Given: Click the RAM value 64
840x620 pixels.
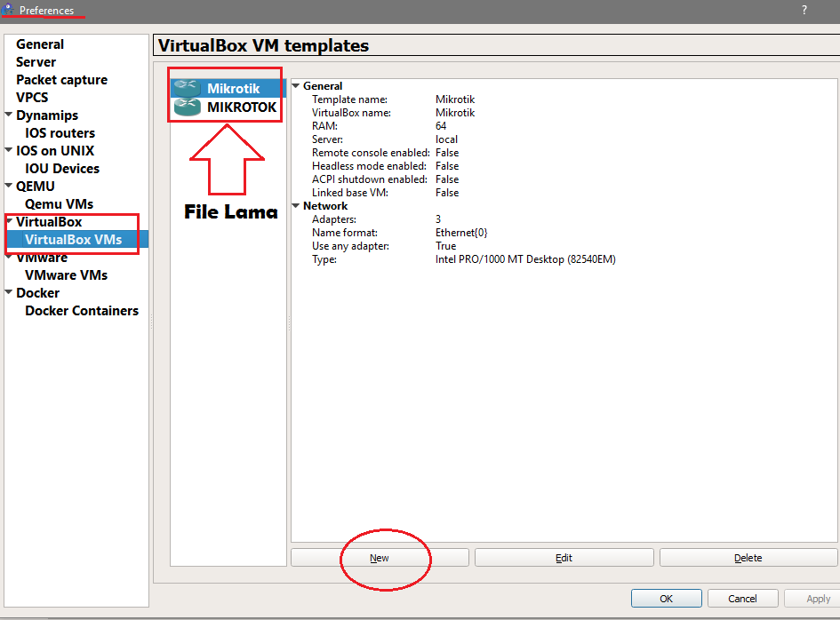Looking at the screenshot, I should coord(441,126).
